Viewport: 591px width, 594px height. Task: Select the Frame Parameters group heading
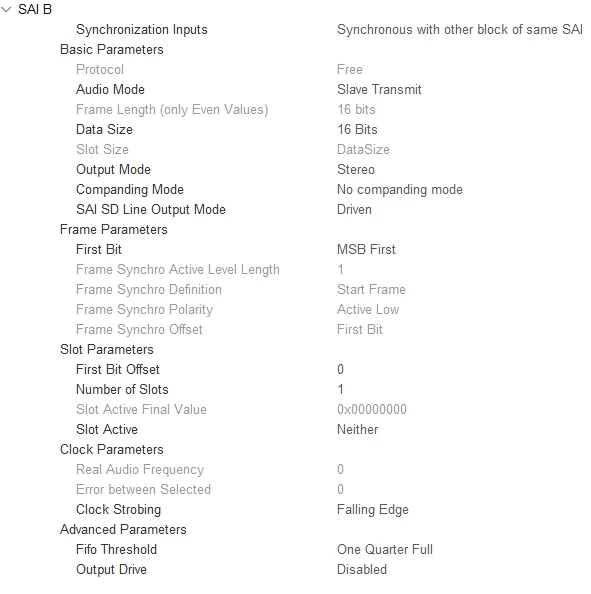[x=114, y=230]
